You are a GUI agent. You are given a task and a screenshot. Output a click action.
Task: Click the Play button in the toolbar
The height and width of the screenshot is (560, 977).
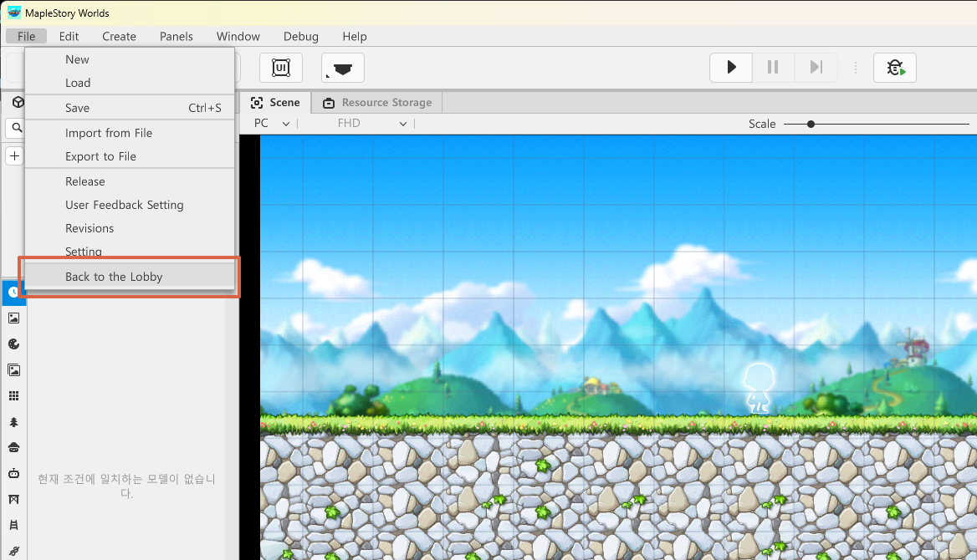coord(731,67)
